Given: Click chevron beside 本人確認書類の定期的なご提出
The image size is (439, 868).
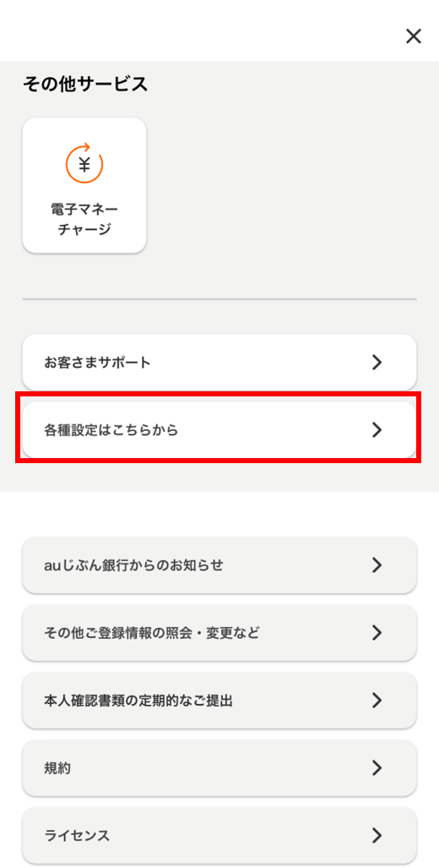Looking at the screenshot, I should [x=377, y=701].
